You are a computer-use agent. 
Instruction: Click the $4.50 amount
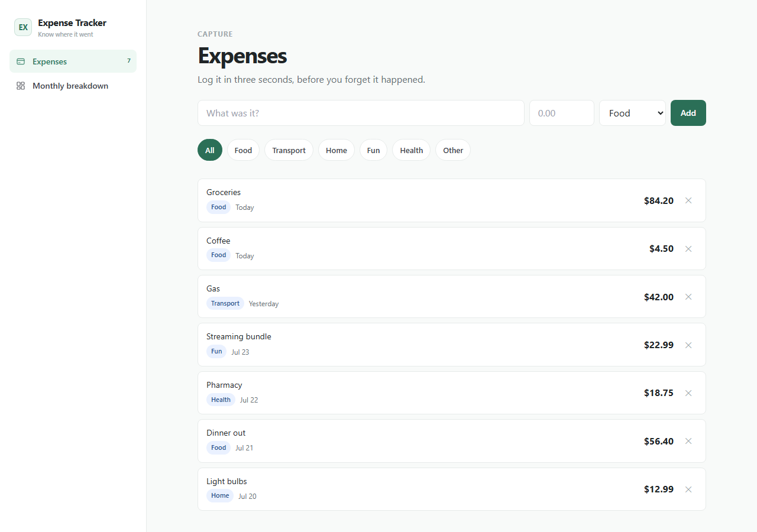pos(661,249)
